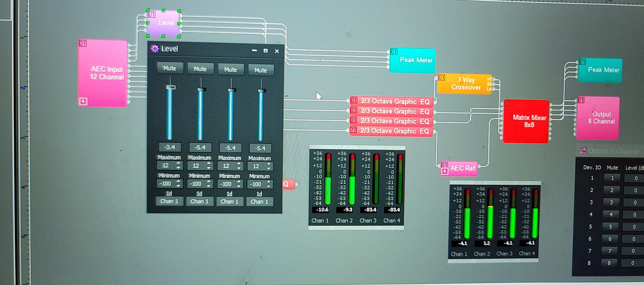The height and width of the screenshot is (285, 644).
Task: Select the AEC Ref block
Action: coord(459,168)
